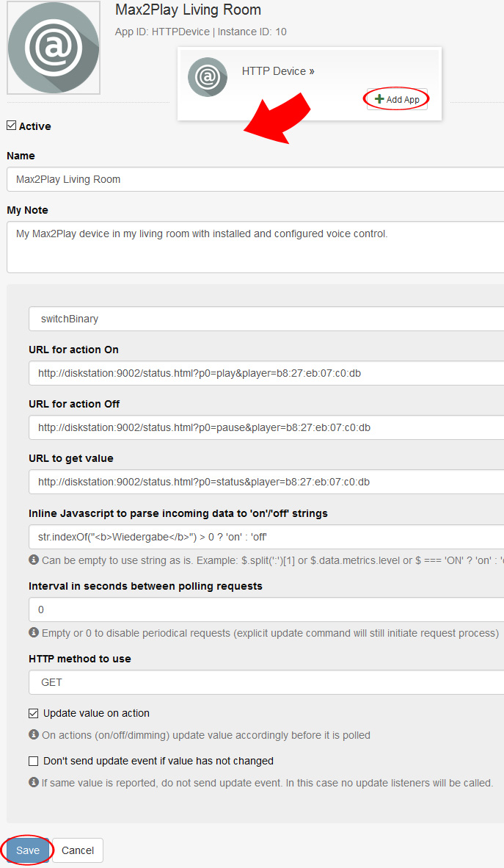Uncheck the Active checkbox
This screenshot has height=868, width=504.
(12, 126)
